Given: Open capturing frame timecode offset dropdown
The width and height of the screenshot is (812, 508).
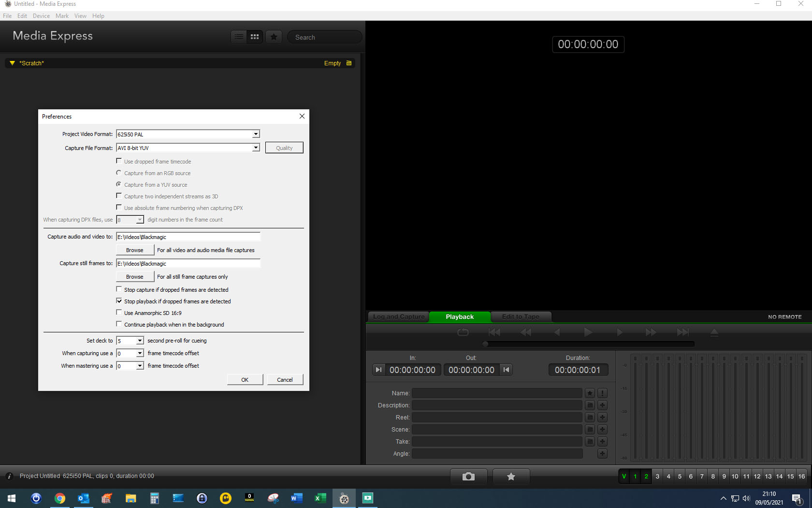Looking at the screenshot, I should pos(140,353).
